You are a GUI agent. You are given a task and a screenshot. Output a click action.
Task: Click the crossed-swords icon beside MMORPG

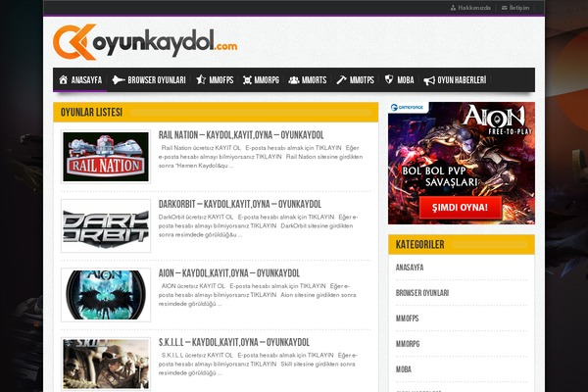tap(247, 80)
